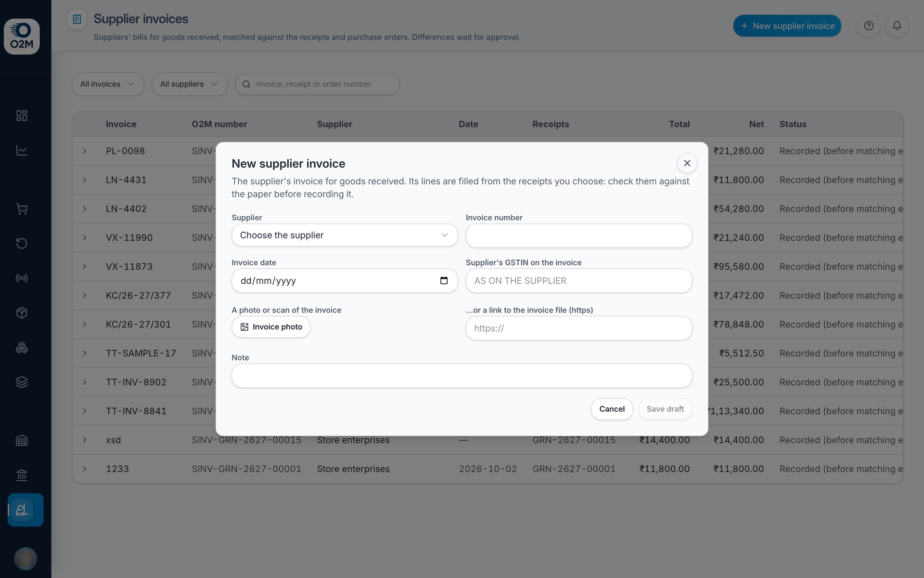Viewport: 924px width, 578px height.
Task: Close the New supplier invoice dialog
Action: pos(687,163)
